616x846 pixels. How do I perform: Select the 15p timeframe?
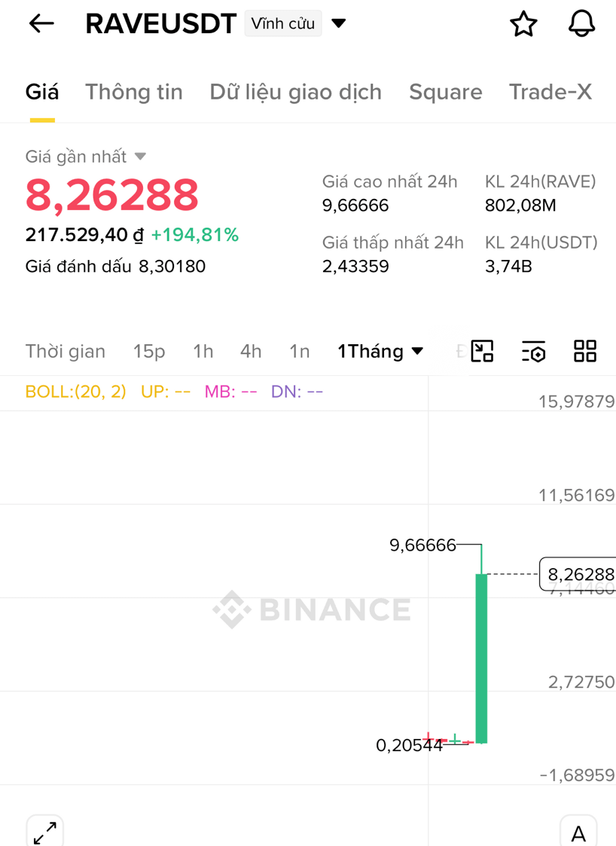149,352
